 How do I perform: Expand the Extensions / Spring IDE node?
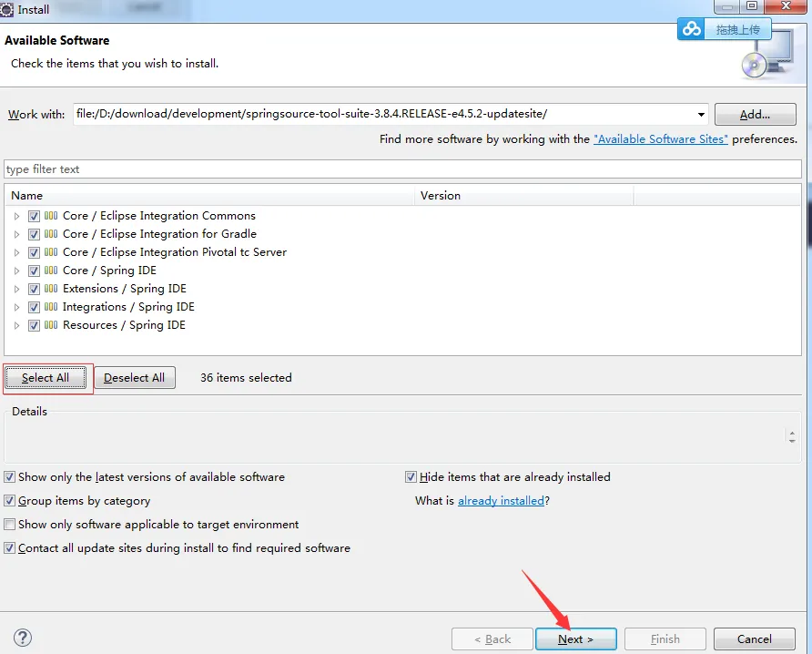[x=16, y=289]
